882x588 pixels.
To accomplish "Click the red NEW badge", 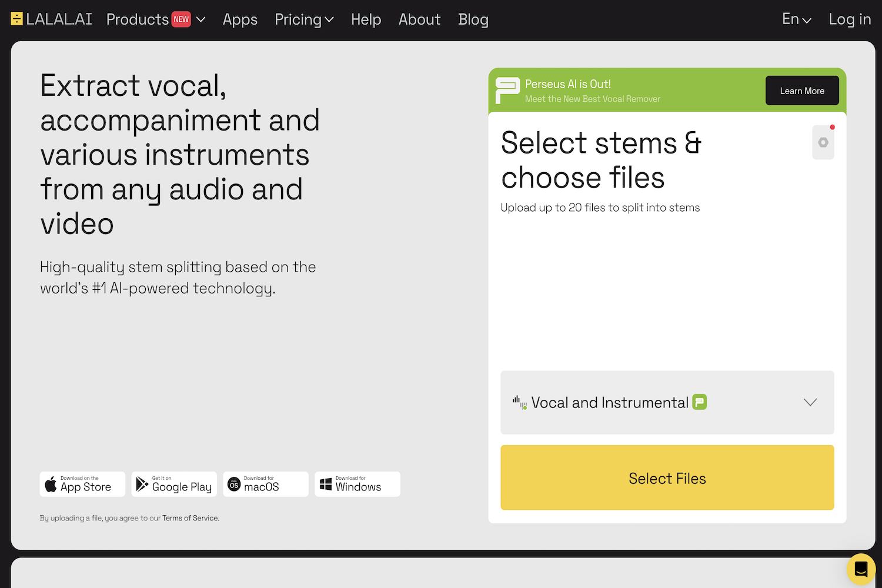I will coord(181,19).
